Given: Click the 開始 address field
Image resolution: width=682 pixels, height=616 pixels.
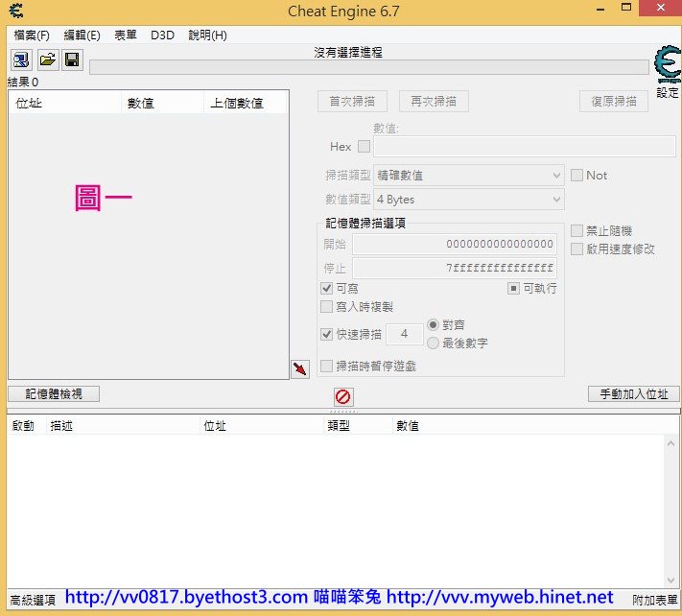Looking at the screenshot, I should 454,244.
